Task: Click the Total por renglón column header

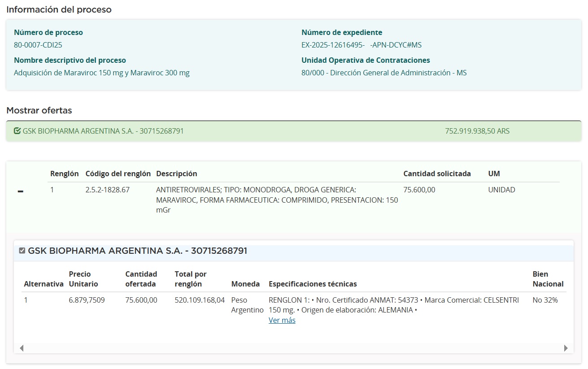Action: click(x=190, y=279)
